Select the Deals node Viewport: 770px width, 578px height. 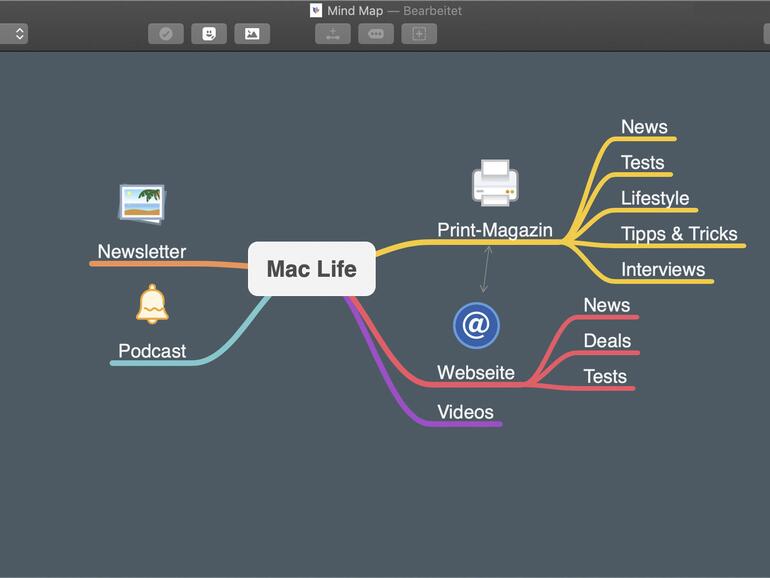pyautogui.click(x=607, y=341)
